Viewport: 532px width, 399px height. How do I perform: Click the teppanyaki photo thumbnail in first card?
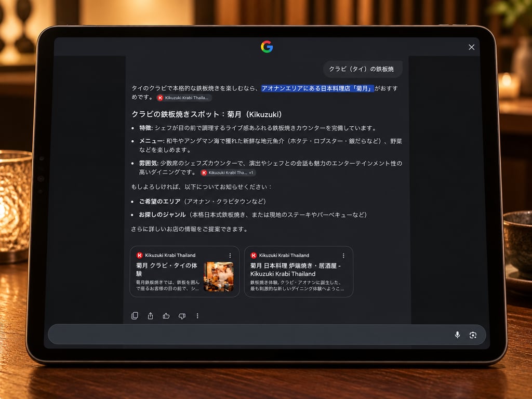219,277
